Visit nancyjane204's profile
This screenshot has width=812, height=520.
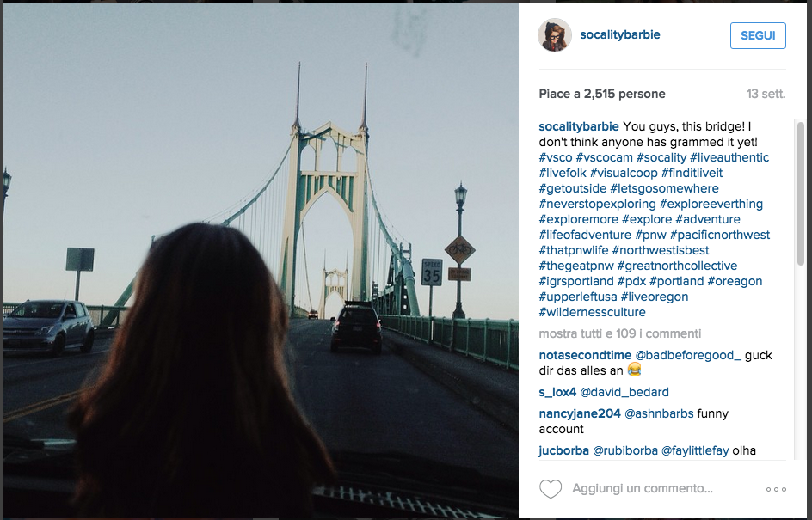(580, 413)
